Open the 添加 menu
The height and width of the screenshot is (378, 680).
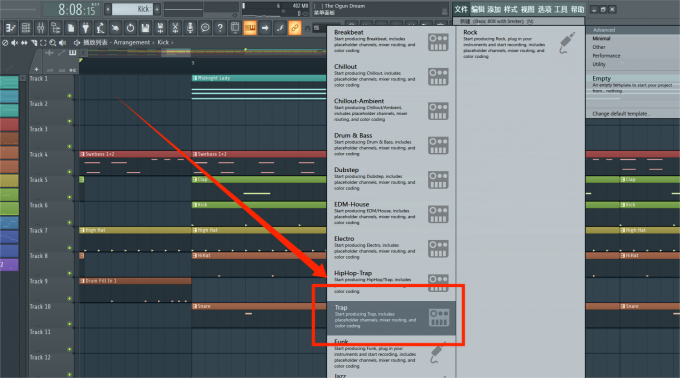[494, 9]
